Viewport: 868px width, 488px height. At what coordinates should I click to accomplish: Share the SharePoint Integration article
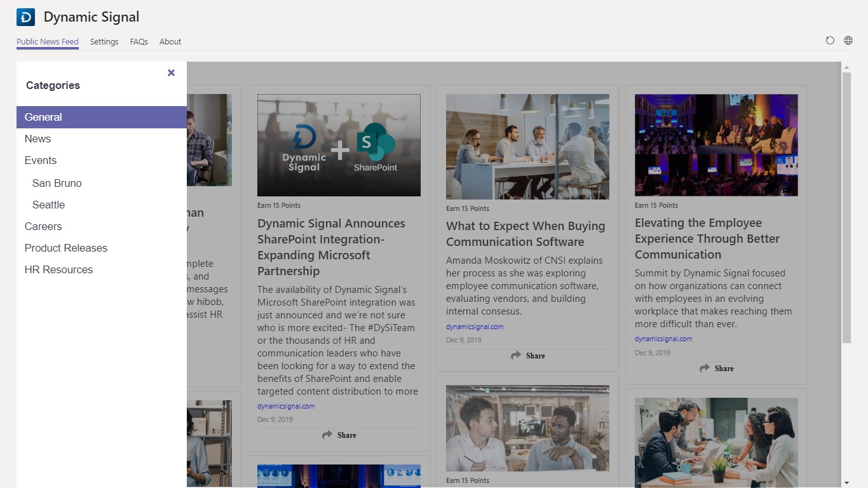point(339,435)
